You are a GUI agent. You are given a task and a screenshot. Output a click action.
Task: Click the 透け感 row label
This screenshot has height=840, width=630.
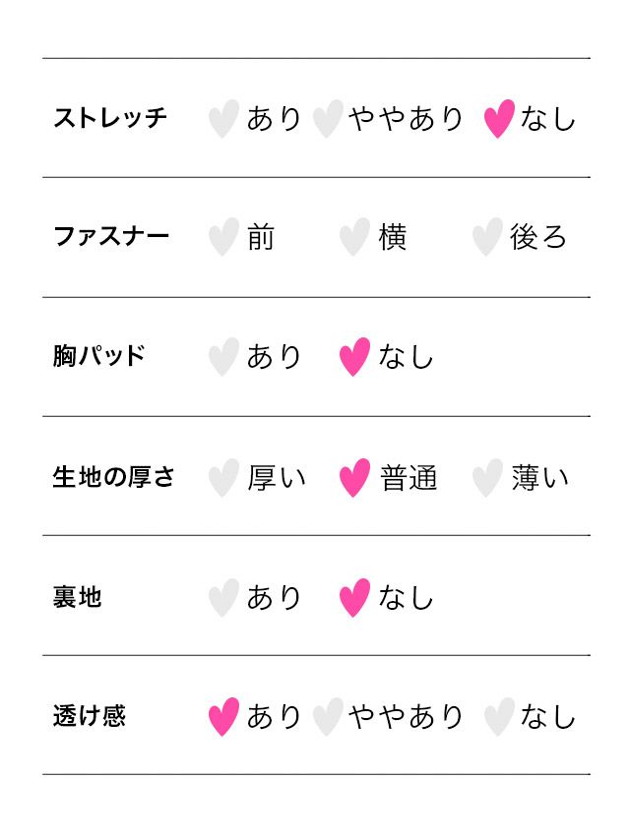point(90,716)
